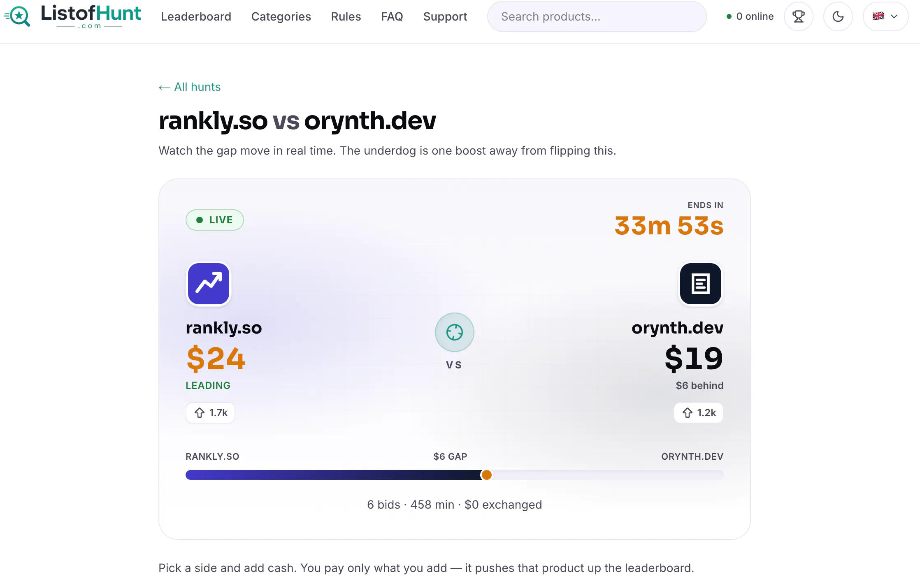The image size is (920, 588).
Task: Click the LIVE status badge
Action: pos(215,220)
